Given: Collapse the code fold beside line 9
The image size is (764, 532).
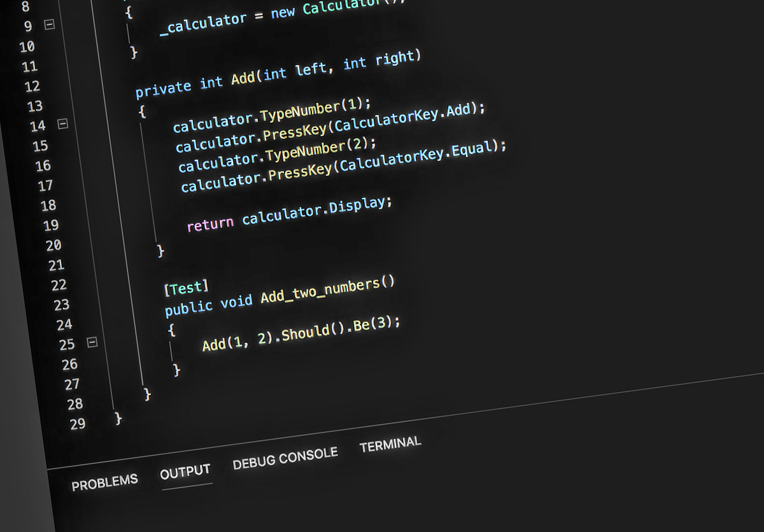Looking at the screenshot, I should [x=50, y=25].
